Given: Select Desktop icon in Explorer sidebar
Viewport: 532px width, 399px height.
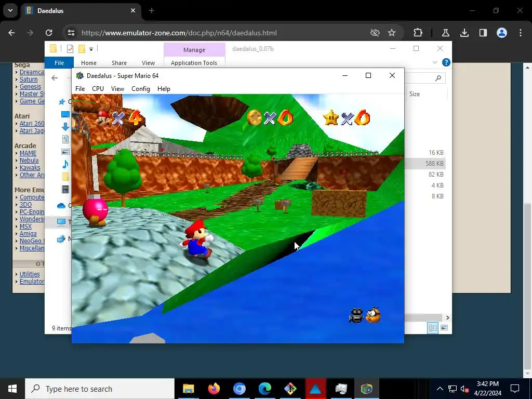Looking at the screenshot, I should click(x=65, y=114).
